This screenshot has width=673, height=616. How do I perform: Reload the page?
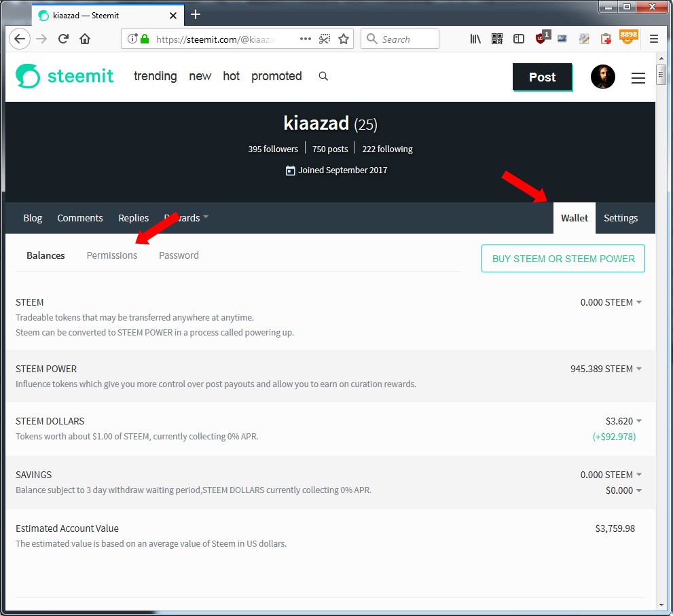tap(64, 39)
